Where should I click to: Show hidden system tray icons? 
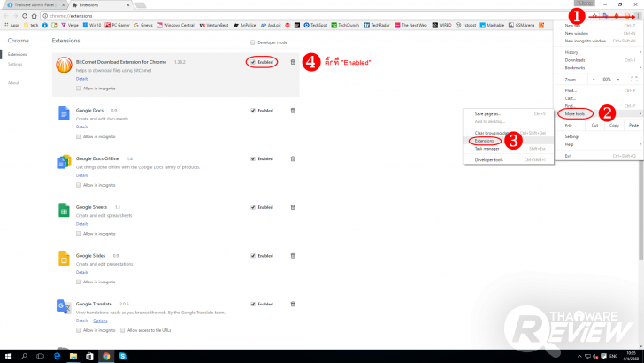click(579, 357)
